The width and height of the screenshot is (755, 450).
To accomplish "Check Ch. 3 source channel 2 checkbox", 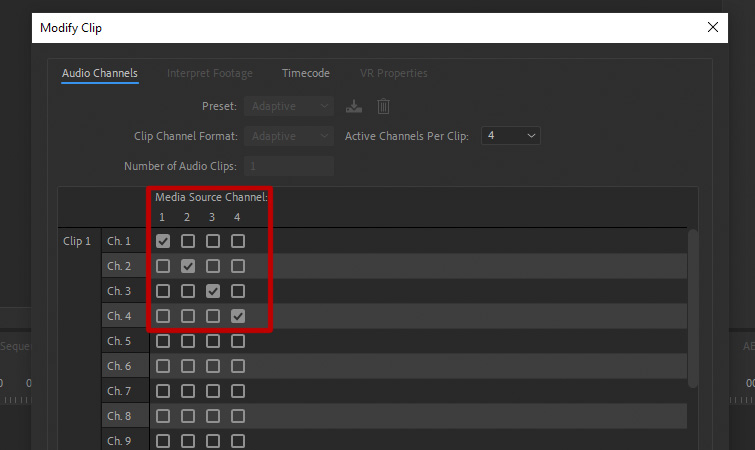I will click(188, 291).
